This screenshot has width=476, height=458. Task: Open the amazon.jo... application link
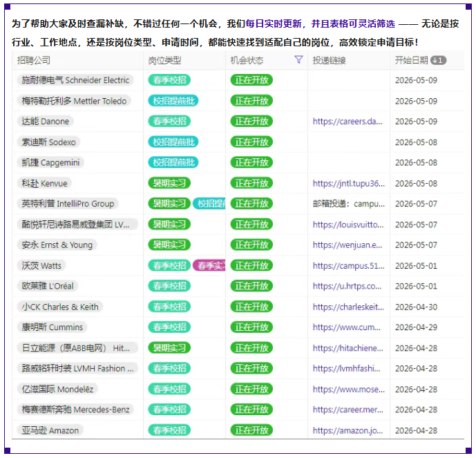click(348, 430)
